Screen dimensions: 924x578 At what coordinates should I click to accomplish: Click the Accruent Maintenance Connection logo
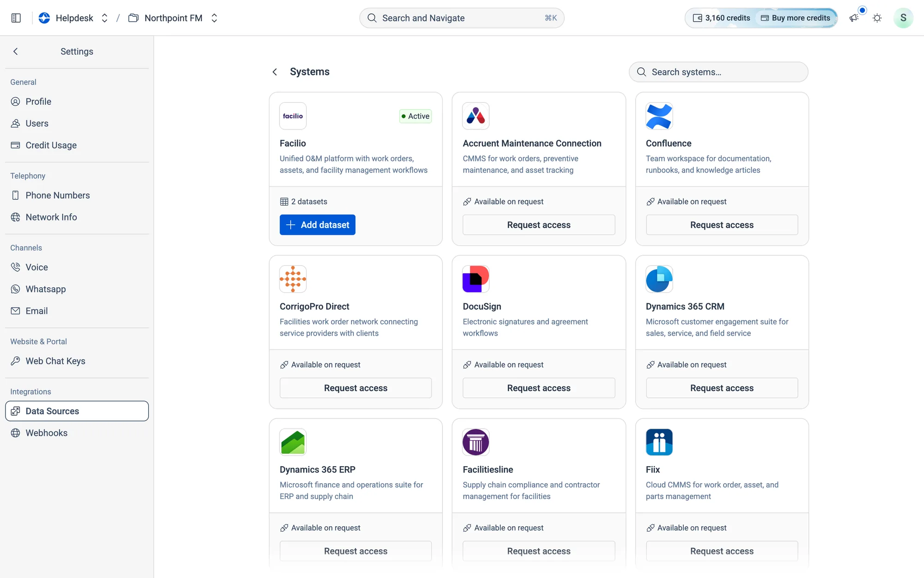(476, 116)
